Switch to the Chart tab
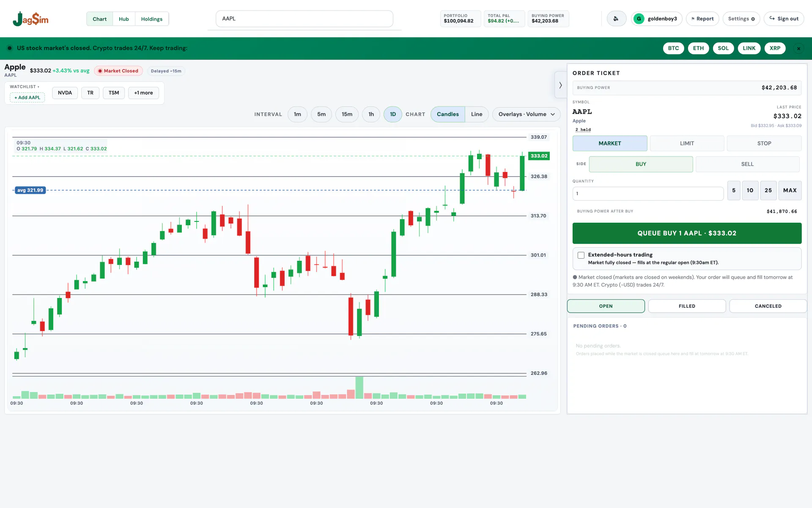The width and height of the screenshot is (812, 508). [x=99, y=19]
